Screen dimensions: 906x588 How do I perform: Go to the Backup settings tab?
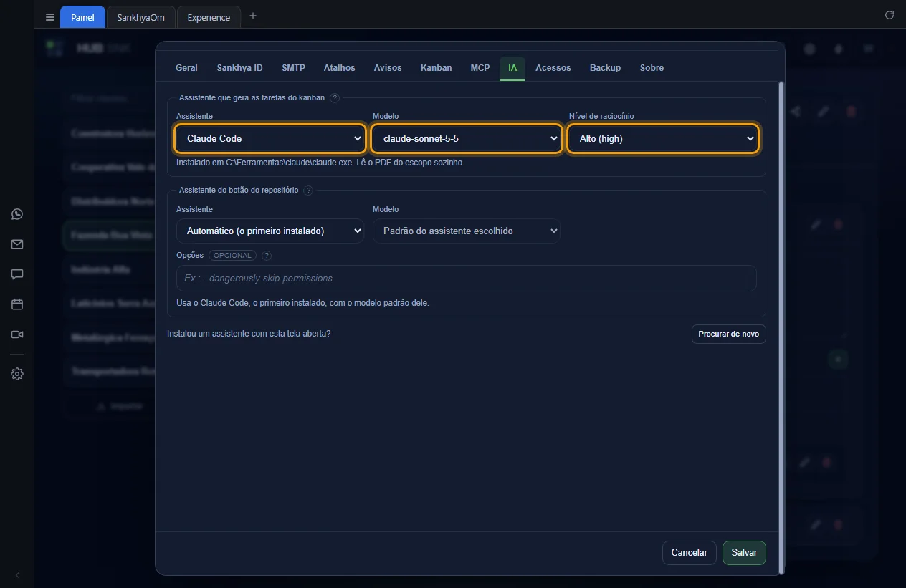click(606, 68)
